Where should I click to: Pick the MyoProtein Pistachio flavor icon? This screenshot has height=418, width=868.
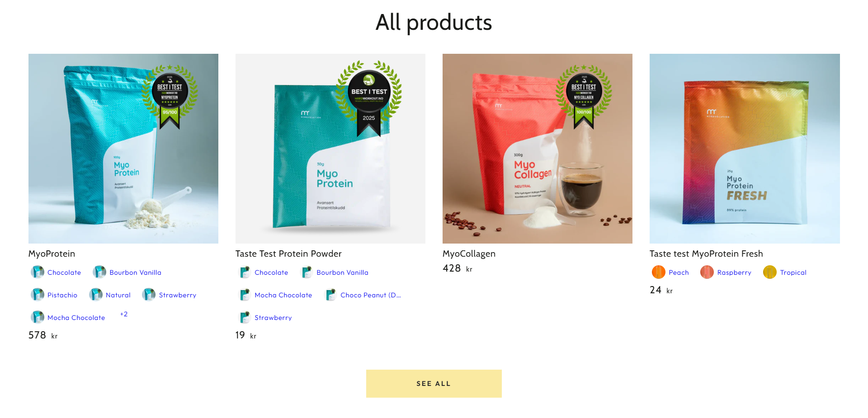38,295
